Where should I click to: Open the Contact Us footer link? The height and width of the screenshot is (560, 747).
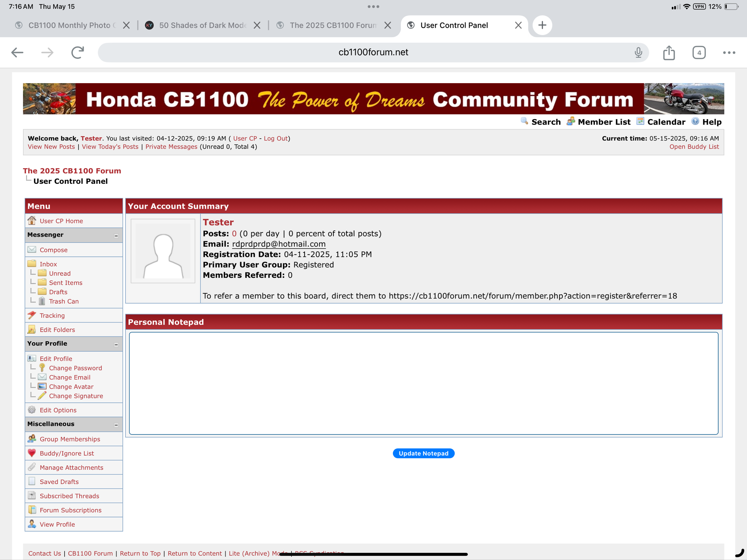(x=44, y=553)
